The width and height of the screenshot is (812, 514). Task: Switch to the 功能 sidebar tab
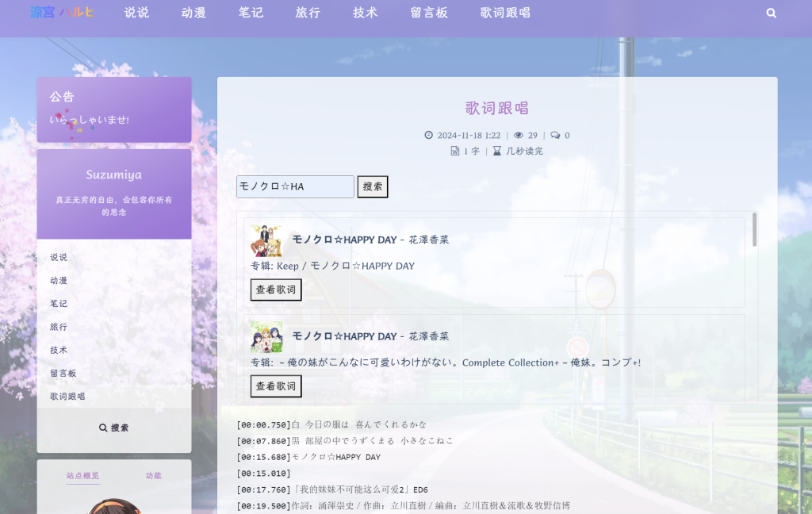pos(153,476)
